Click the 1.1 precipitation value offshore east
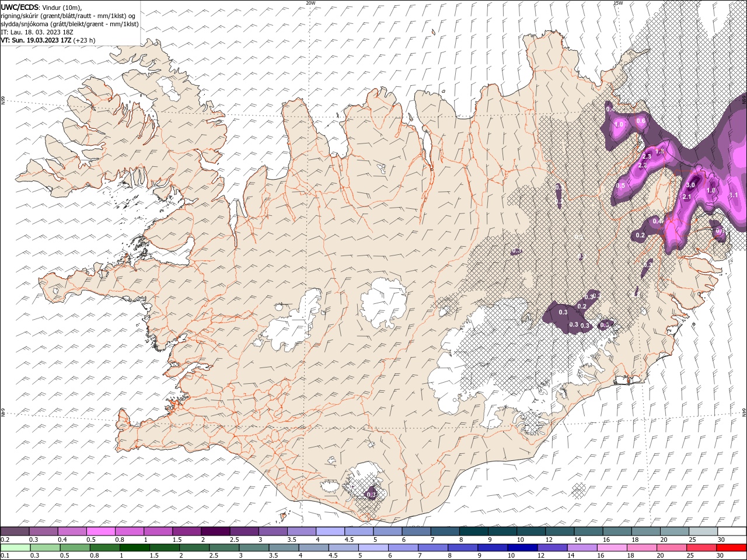The height and width of the screenshot is (560, 747). click(734, 195)
